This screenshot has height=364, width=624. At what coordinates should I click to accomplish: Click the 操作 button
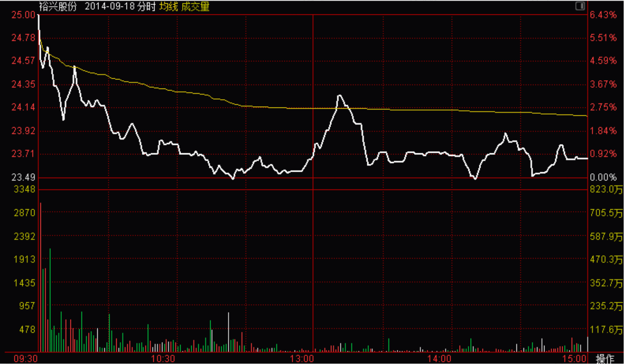605,358
